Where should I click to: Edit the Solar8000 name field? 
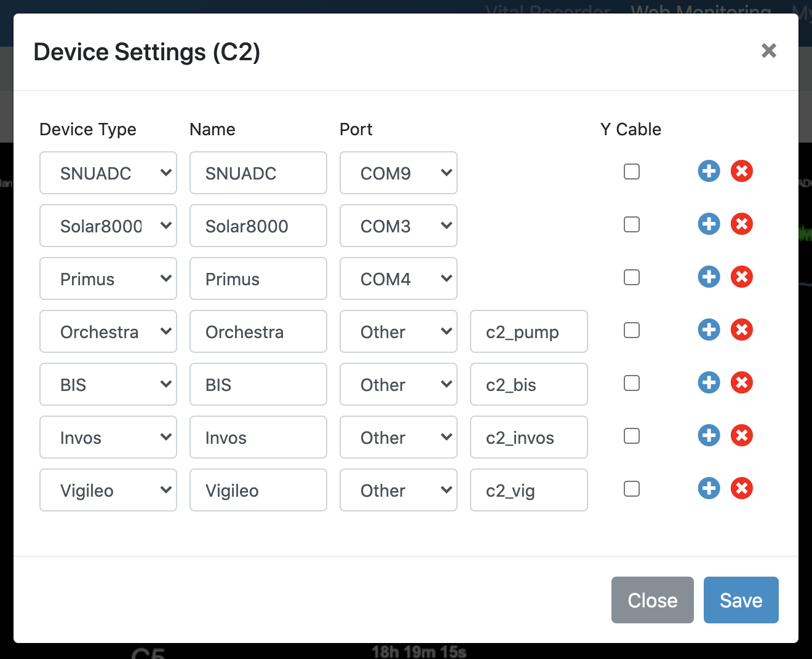pyautogui.click(x=258, y=226)
